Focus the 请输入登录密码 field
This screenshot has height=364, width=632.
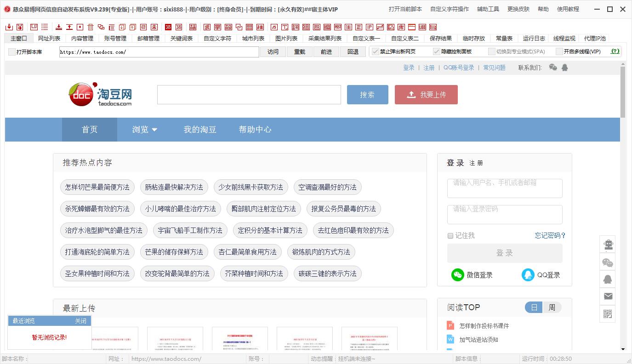pyautogui.click(x=505, y=215)
